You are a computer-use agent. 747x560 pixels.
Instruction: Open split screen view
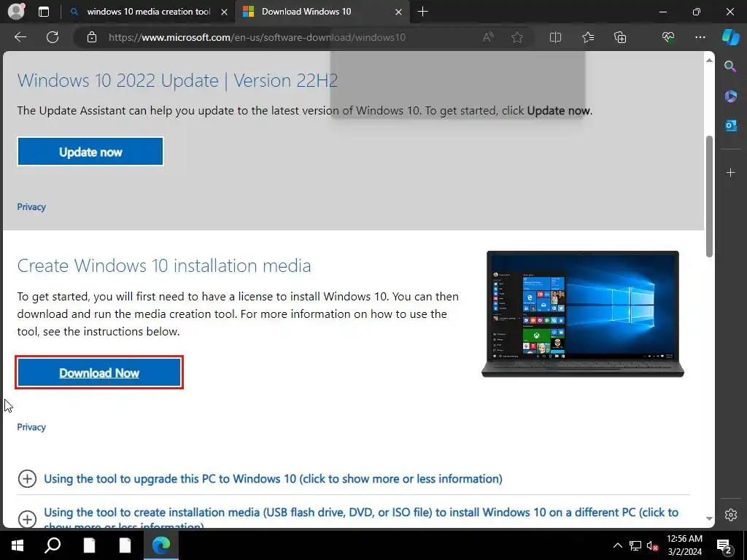pos(555,37)
